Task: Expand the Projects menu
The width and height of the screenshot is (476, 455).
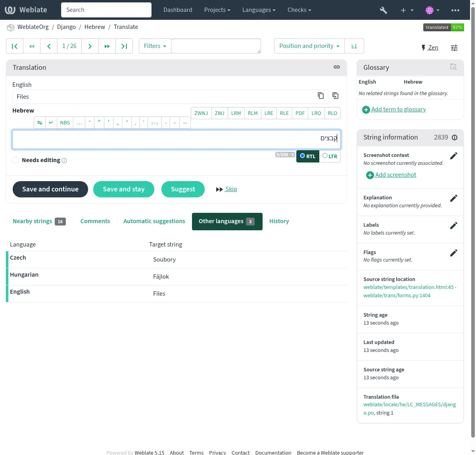Action: (x=217, y=10)
